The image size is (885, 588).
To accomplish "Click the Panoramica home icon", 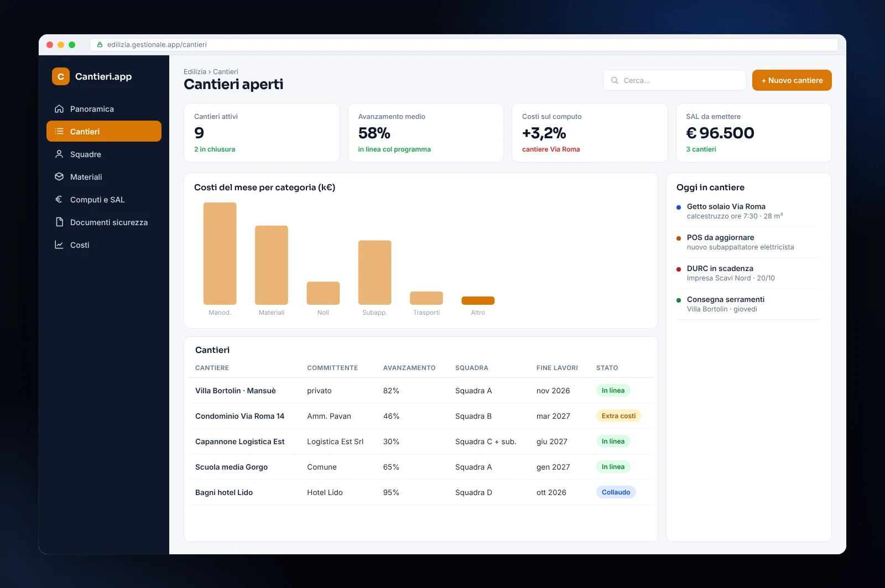I will [x=59, y=109].
